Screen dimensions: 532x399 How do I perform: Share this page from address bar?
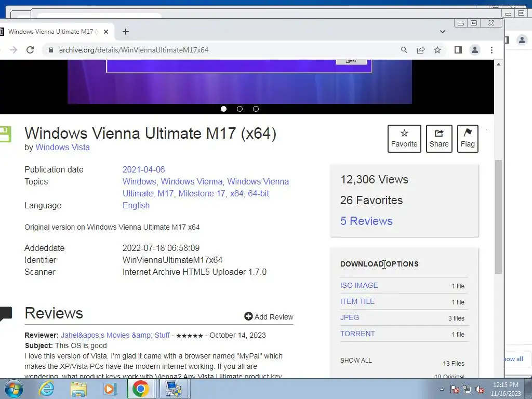pos(421,50)
